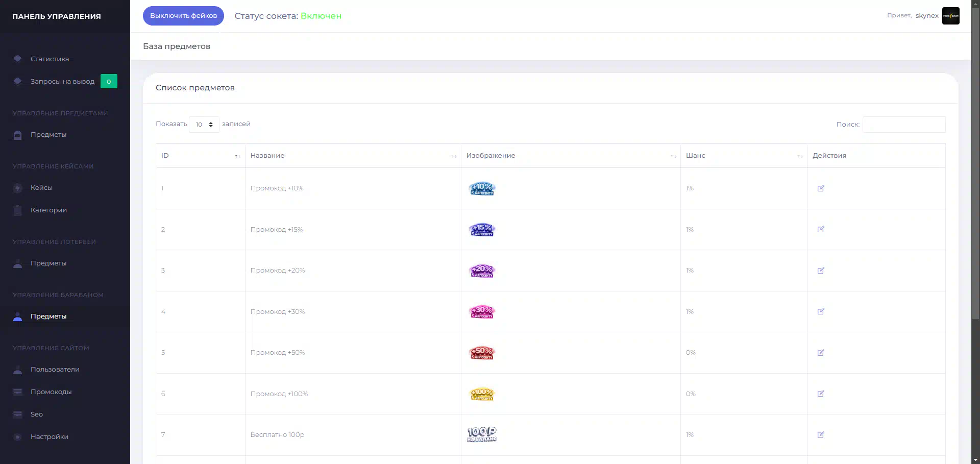Click the ПАНЕЛЬ УПРАВЛЕНИЯ header link

click(57, 16)
